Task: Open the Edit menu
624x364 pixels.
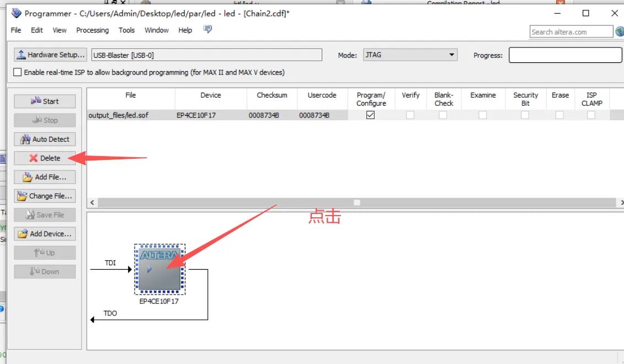Action: click(x=36, y=30)
